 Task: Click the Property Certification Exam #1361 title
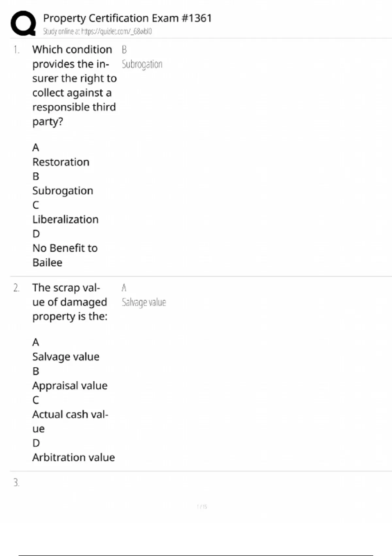(127, 18)
